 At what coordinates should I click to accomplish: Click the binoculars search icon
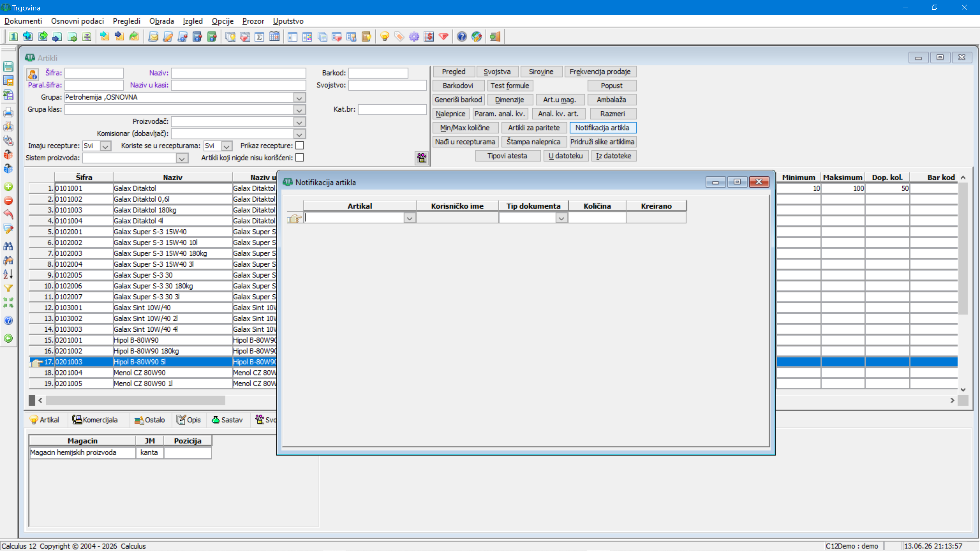tap(8, 246)
